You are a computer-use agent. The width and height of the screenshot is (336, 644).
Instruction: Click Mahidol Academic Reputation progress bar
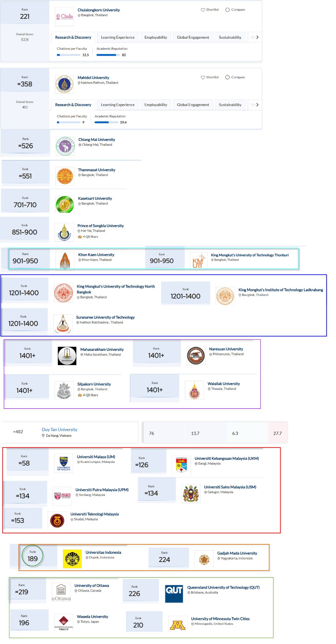[x=106, y=123]
